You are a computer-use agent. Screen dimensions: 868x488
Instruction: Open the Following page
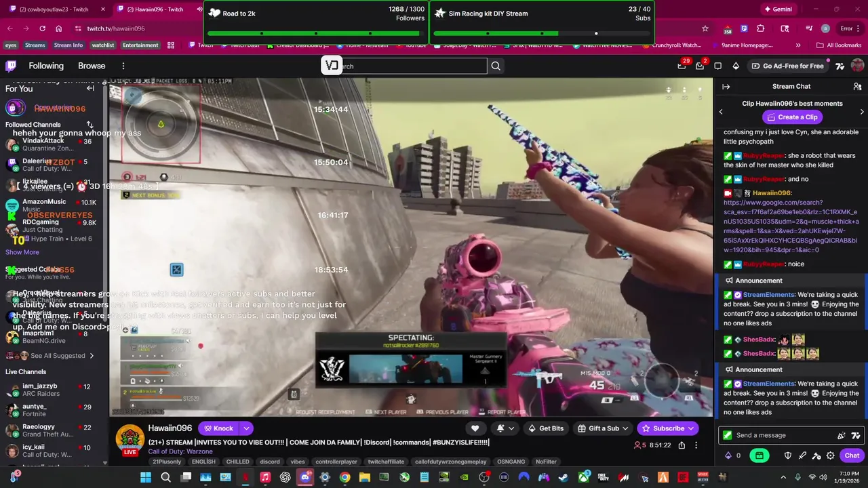(46, 66)
